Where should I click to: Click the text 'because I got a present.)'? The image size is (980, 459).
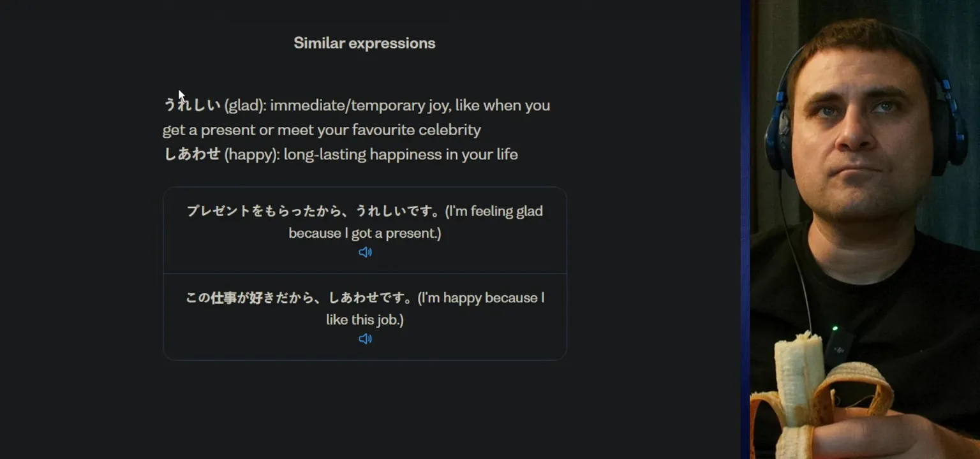pyautogui.click(x=364, y=233)
